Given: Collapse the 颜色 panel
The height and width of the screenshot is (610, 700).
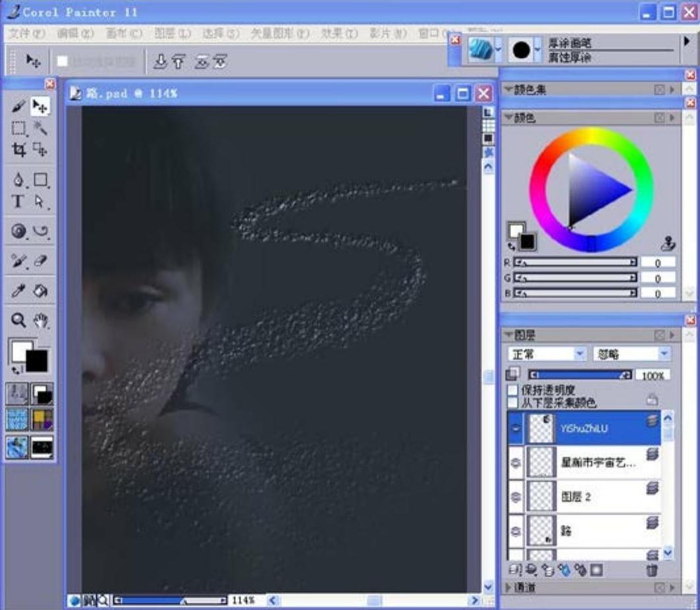Looking at the screenshot, I should tap(508, 117).
